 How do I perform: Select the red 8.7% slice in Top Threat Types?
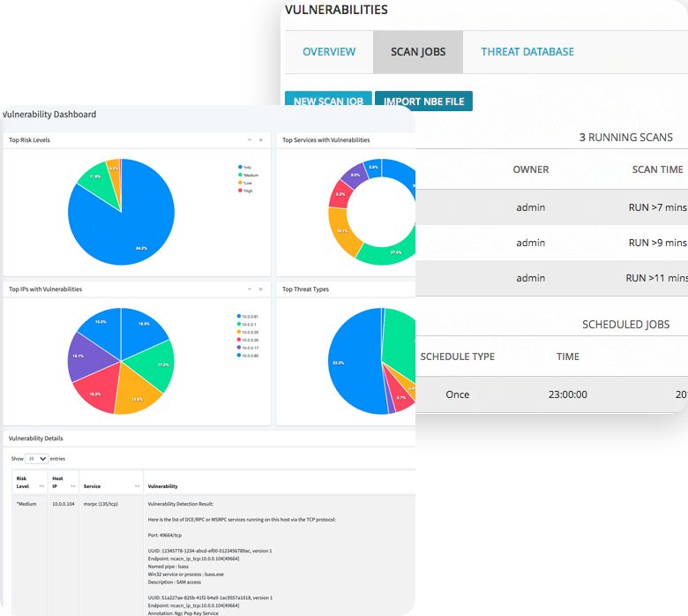400,395
